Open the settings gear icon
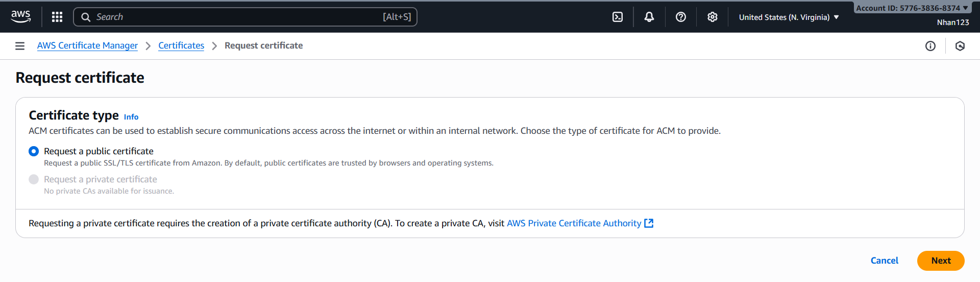The width and height of the screenshot is (980, 282). pos(713,17)
